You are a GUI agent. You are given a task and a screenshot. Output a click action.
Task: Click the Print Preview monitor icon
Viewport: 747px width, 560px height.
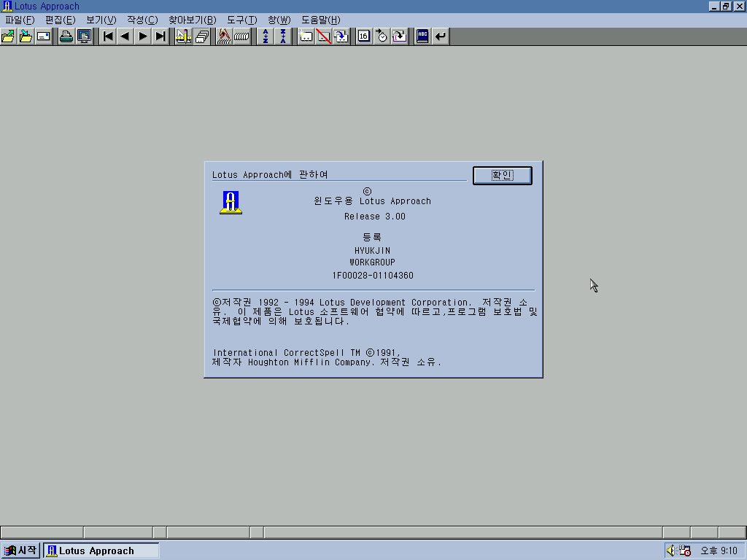85,36
